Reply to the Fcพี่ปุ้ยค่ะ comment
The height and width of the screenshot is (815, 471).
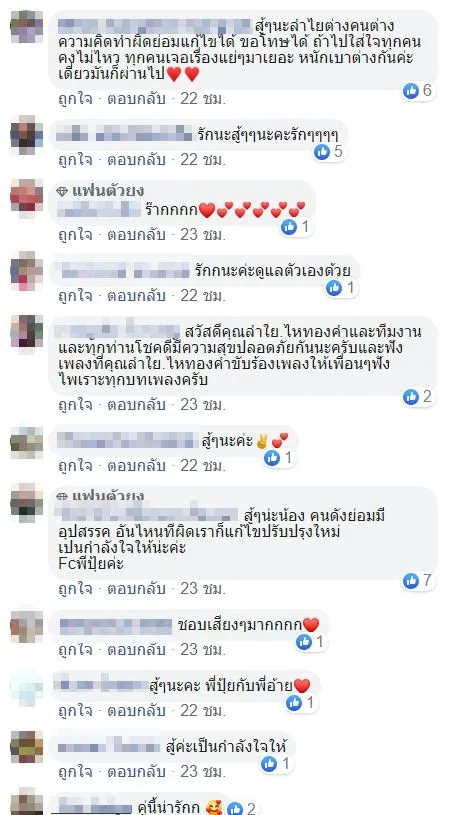[x=136, y=588]
